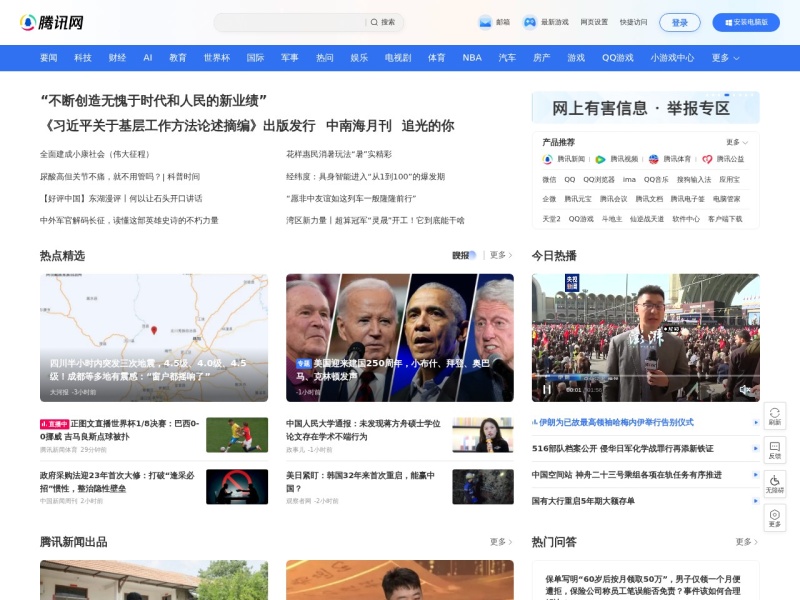Click the 安装电脑版 button
Viewport: 800px width, 600px height.
(746, 22)
